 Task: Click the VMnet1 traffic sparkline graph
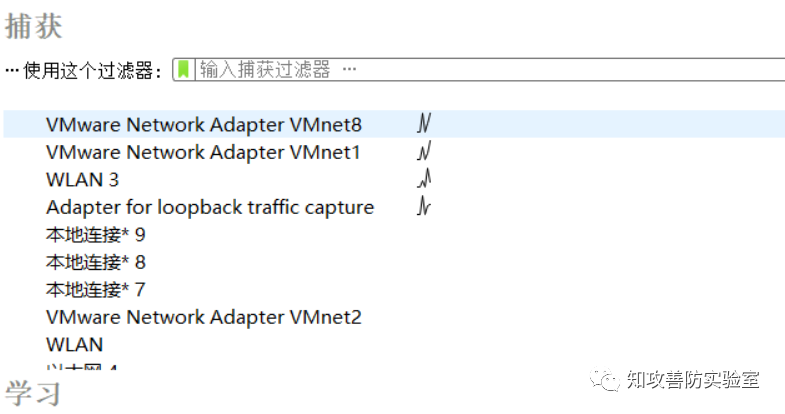click(424, 150)
